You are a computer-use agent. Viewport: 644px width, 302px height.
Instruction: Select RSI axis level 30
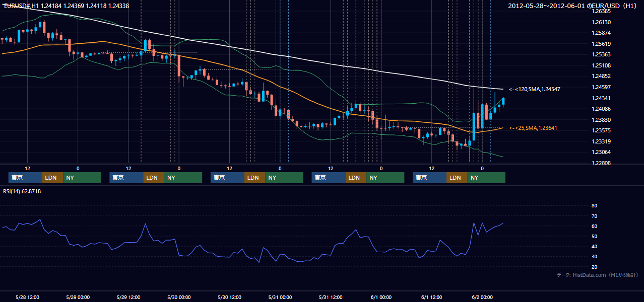click(594, 257)
